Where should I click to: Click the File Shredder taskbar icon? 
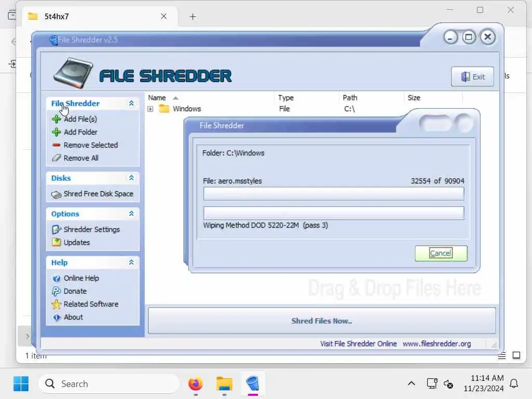click(x=253, y=384)
